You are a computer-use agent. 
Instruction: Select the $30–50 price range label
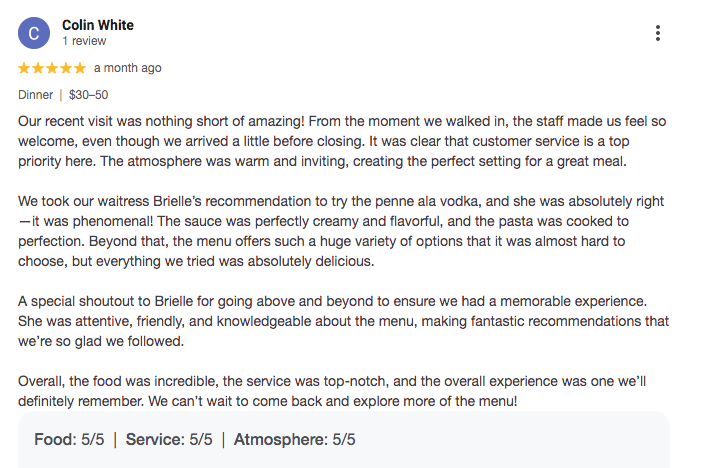(x=89, y=95)
